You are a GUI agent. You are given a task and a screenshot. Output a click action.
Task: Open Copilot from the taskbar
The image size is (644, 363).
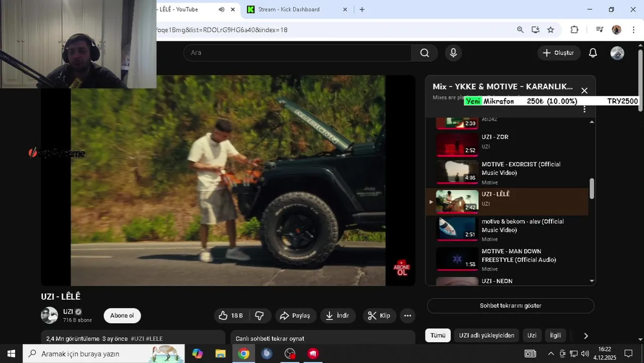click(198, 354)
